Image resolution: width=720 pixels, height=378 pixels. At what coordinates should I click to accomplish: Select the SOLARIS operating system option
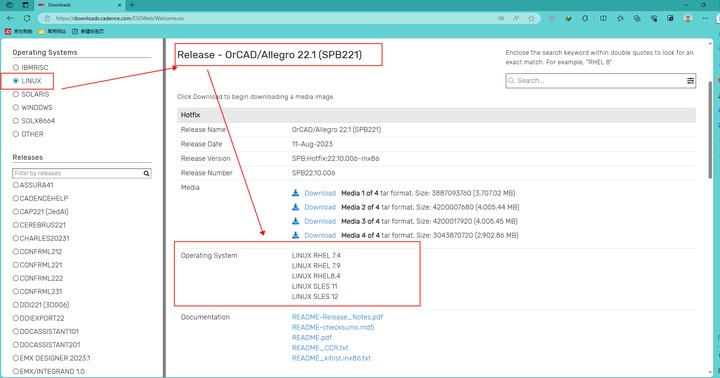click(16, 94)
